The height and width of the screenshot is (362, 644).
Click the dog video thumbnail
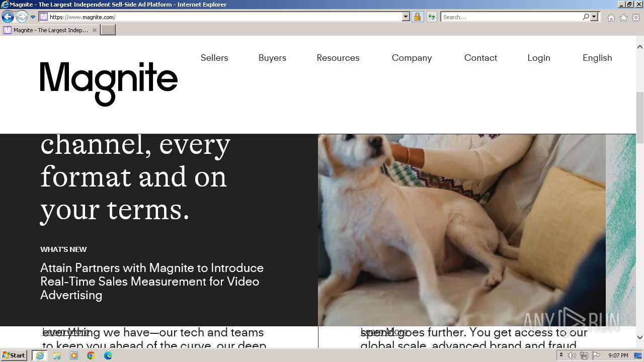pyautogui.click(x=462, y=230)
